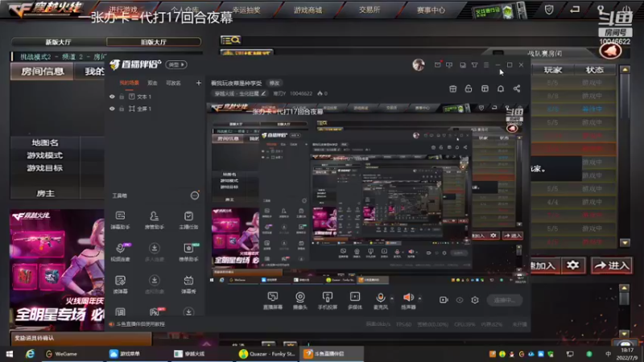Select the third scene tab in companion
This screenshot has width=644, height=362.
173,83
